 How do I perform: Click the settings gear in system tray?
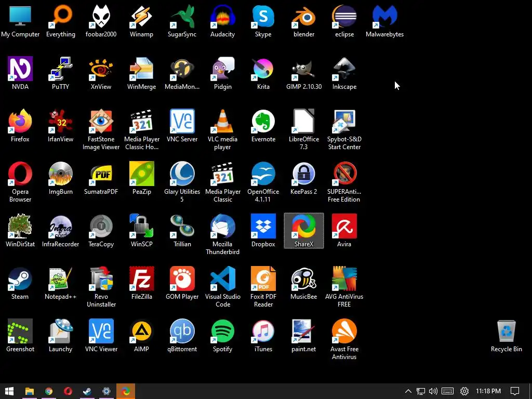click(x=464, y=391)
